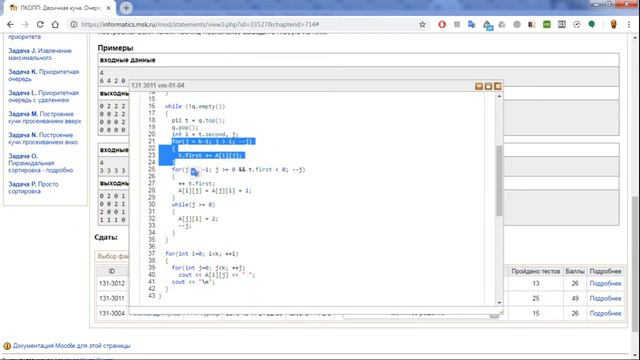Bookmark this page with the star icon

pos(422,24)
